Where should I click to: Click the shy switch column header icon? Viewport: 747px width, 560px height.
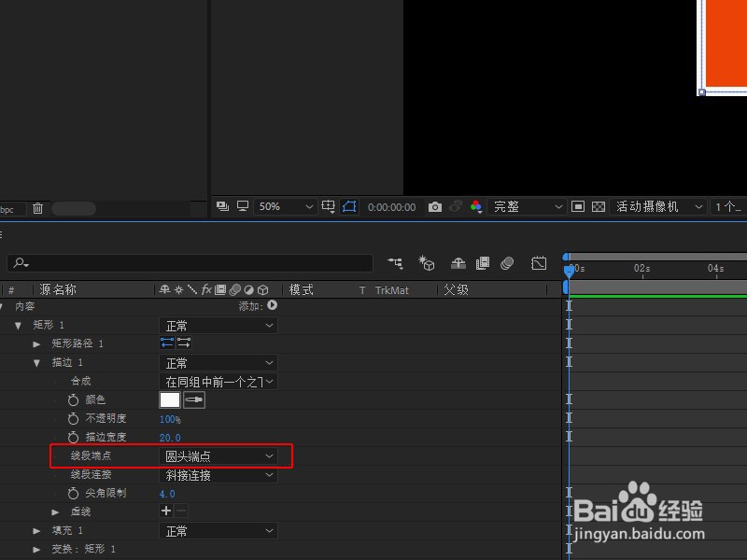click(x=165, y=289)
